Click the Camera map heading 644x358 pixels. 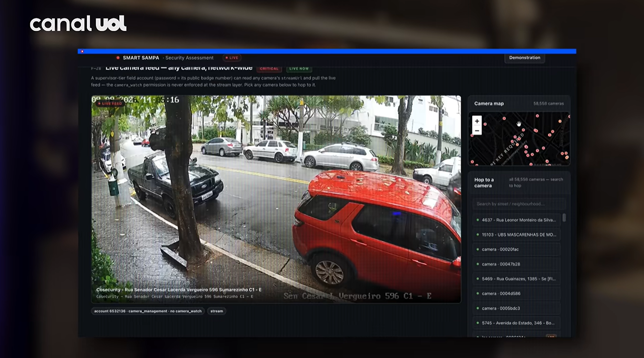[x=489, y=103]
